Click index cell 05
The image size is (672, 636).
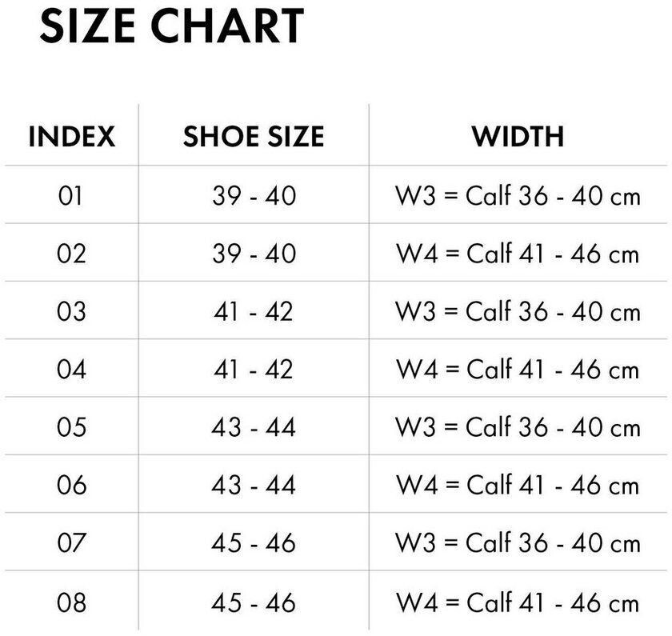pyautogui.click(x=71, y=427)
